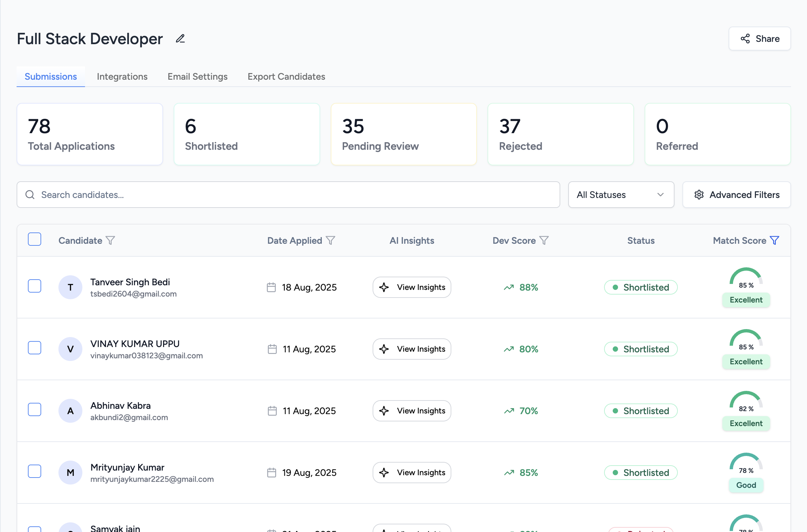Toggle the select-all checkbox in table header

coord(35,239)
